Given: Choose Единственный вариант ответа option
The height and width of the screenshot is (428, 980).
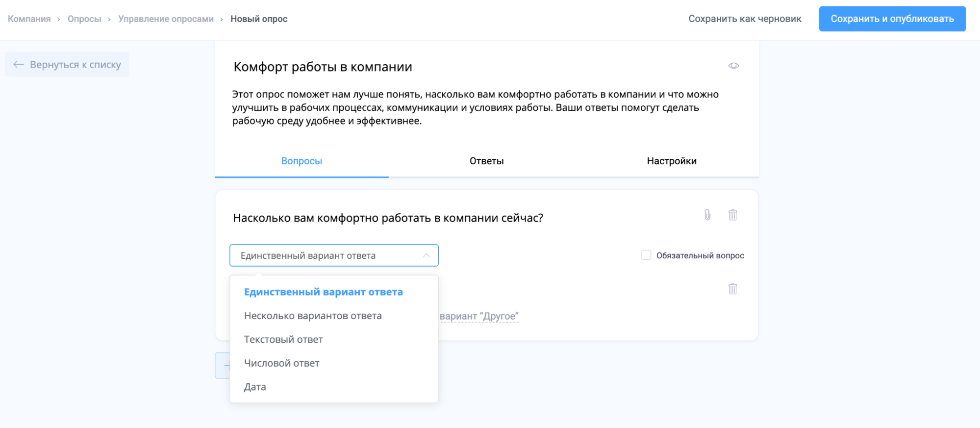Looking at the screenshot, I should click(x=323, y=292).
